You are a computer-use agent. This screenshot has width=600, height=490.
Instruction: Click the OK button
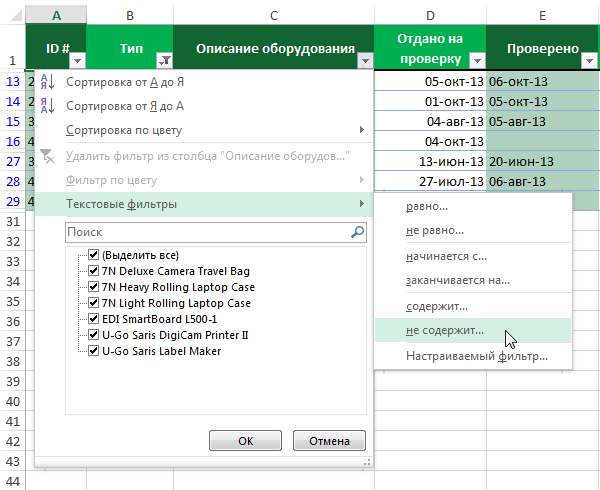pyautogui.click(x=245, y=441)
